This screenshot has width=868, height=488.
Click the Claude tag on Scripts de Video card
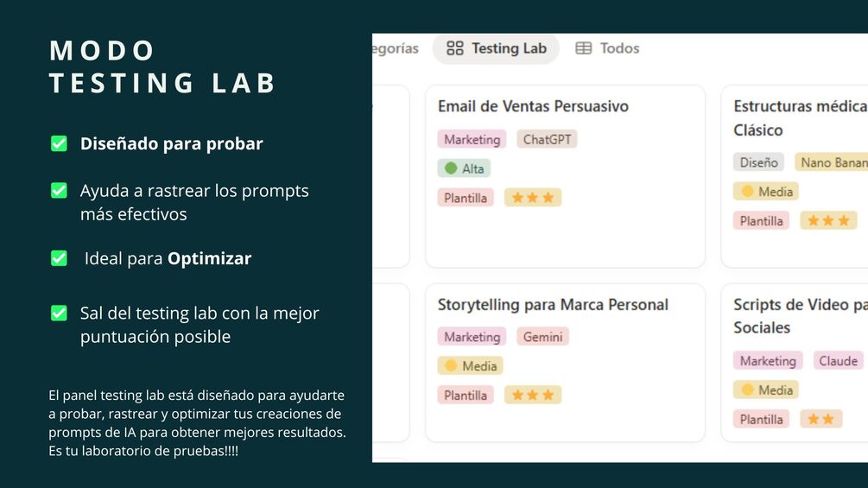838,361
